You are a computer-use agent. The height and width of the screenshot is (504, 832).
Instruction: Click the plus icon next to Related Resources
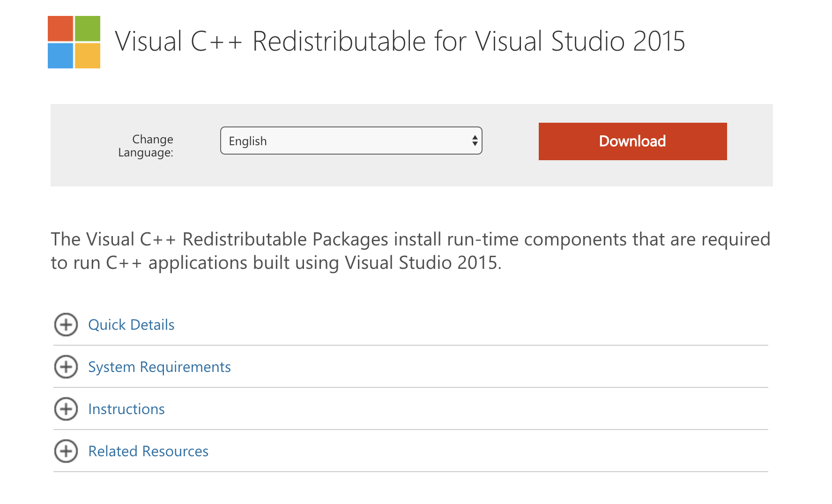coord(66,451)
